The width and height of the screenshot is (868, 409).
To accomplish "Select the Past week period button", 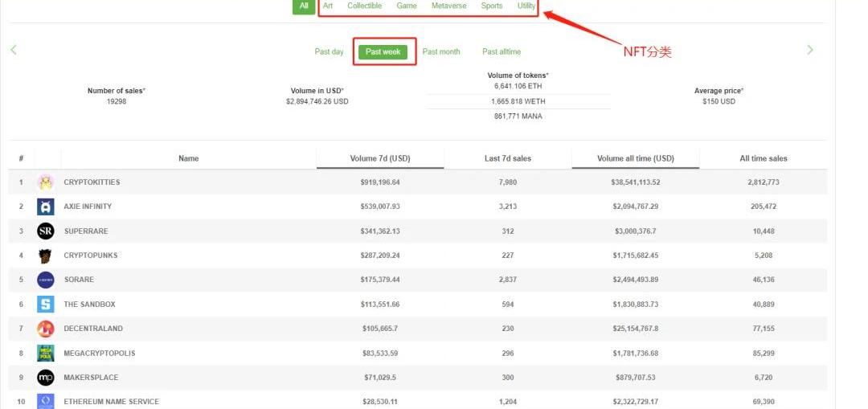I will click(383, 51).
